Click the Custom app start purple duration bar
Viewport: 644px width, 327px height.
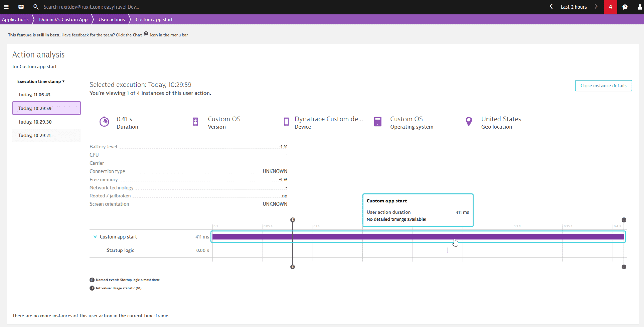tap(418, 236)
